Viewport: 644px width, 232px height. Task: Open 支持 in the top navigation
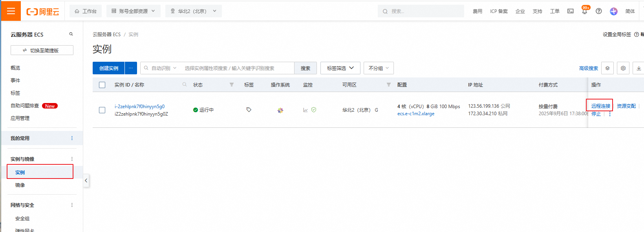click(x=538, y=11)
